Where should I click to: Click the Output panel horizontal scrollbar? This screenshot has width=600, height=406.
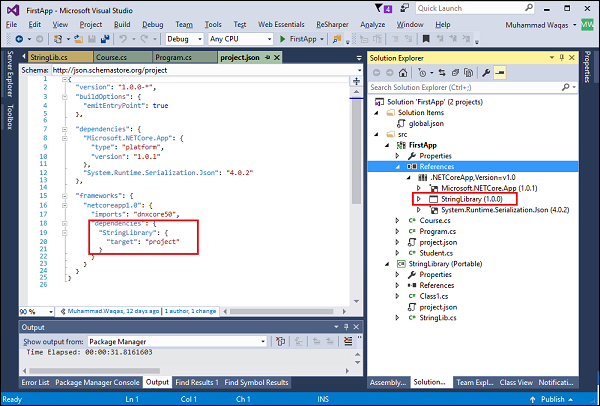pyautogui.click(x=95, y=371)
